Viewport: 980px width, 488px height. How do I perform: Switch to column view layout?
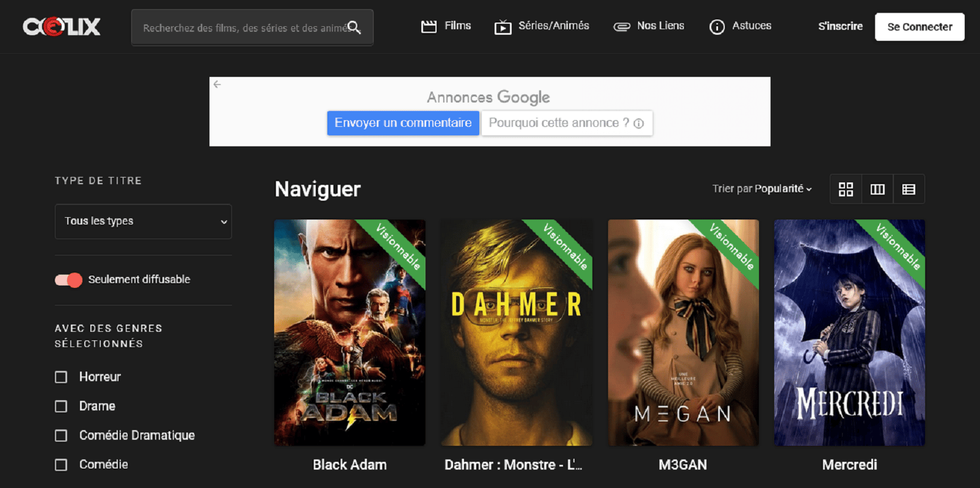coord(877,189)
